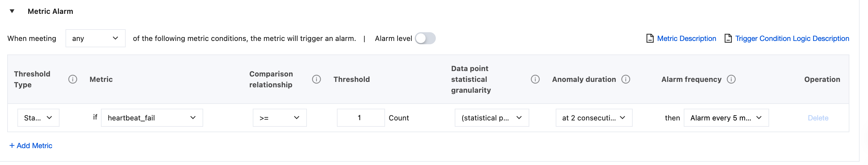Open the statistical period granularity dropdown
The width and height of the screenshot is (868, 165).
492,118
